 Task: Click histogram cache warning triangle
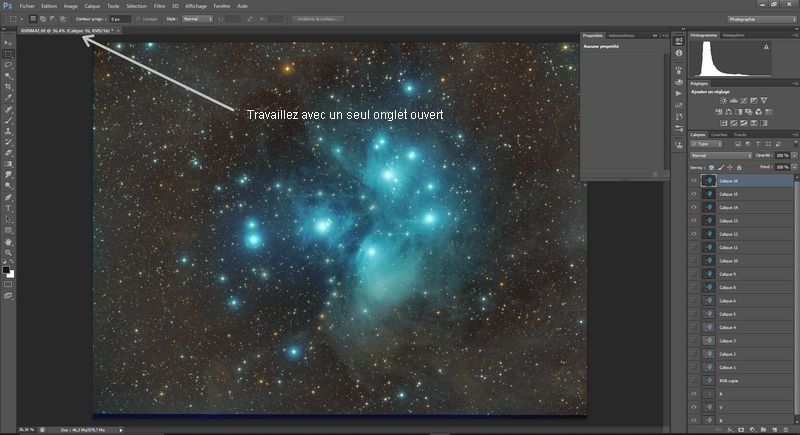pos(766,47)
